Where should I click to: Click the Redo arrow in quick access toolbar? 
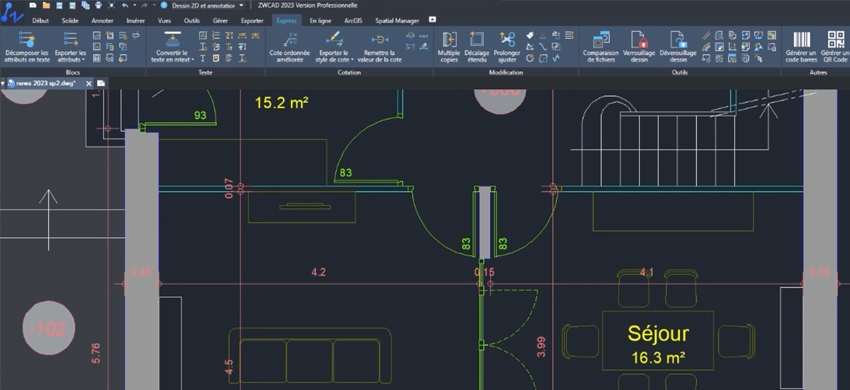144,5
